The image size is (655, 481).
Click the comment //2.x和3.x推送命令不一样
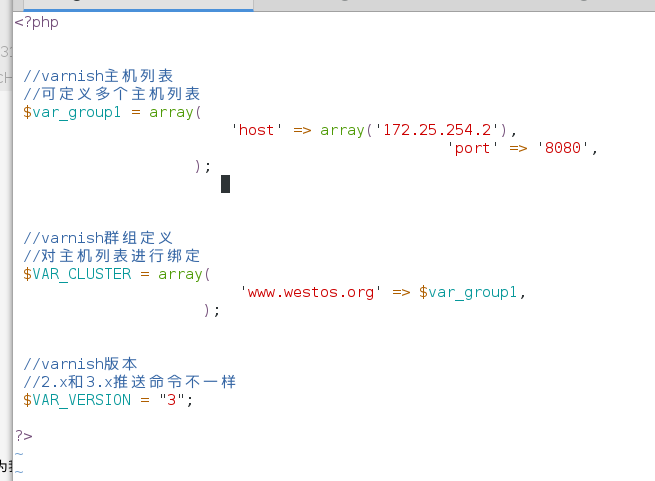pyautogui.click(x=130, y=382)
